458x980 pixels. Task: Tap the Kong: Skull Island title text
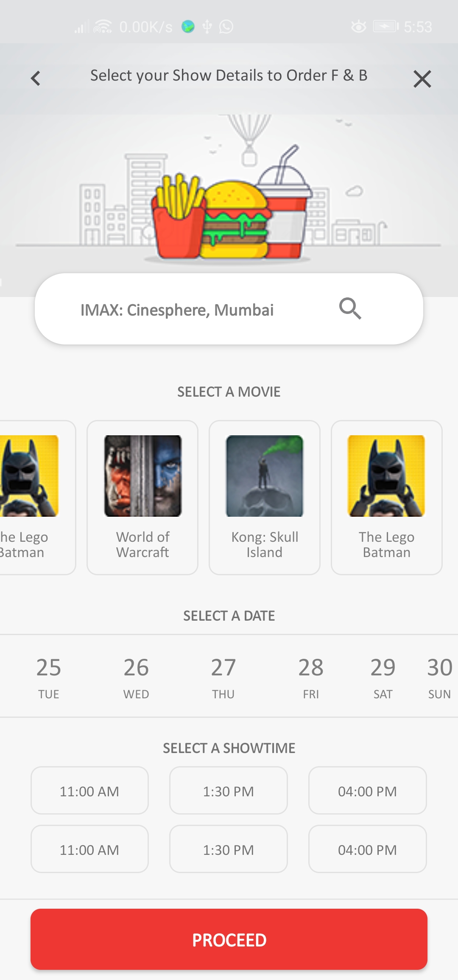(265, 544)
